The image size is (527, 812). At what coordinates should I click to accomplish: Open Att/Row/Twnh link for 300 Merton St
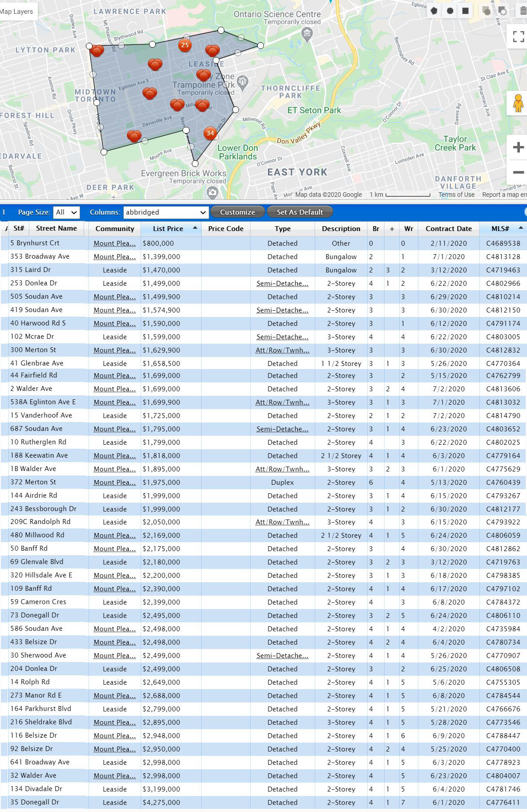pos(283,350)
